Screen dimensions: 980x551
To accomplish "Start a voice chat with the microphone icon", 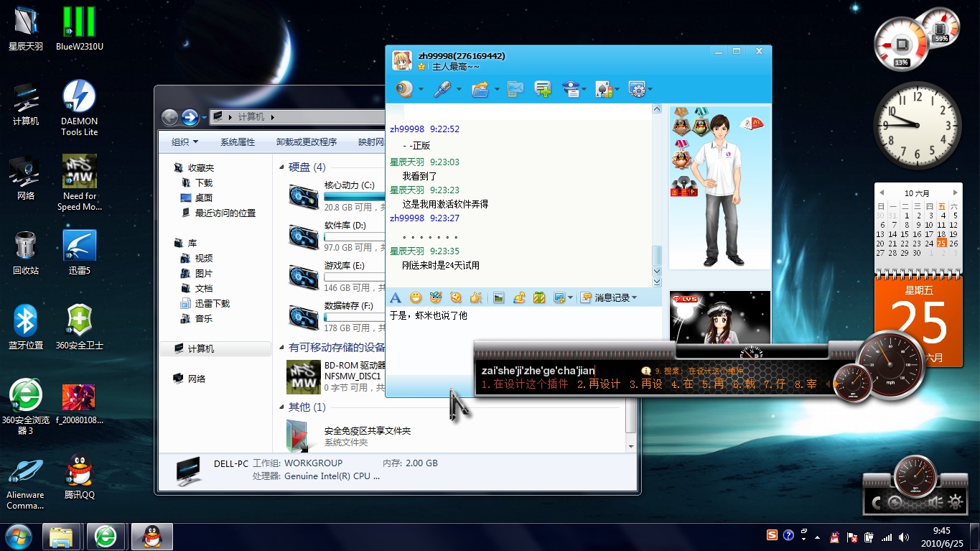I will point(442,89).
